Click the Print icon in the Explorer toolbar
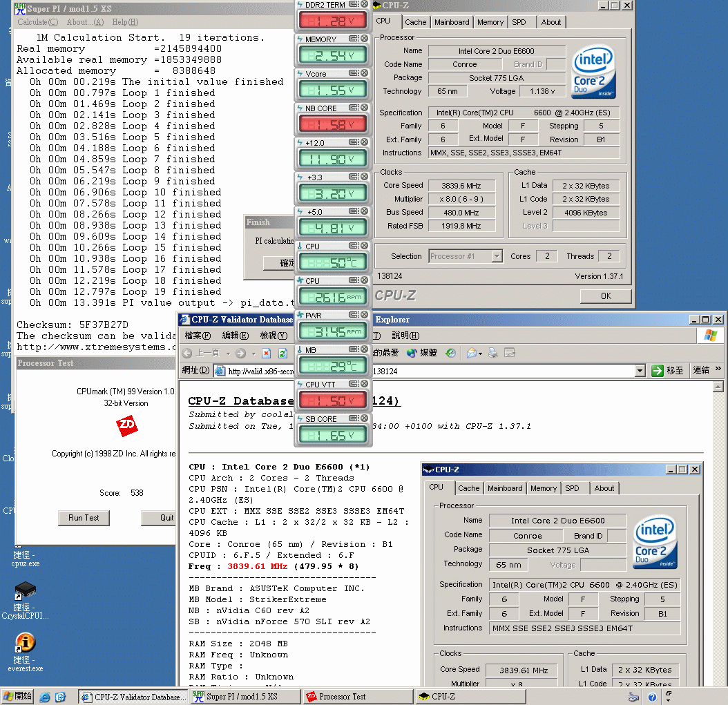The height and width of the screenshot is (705, 728). pyautogui.click(x=493, y=354)
